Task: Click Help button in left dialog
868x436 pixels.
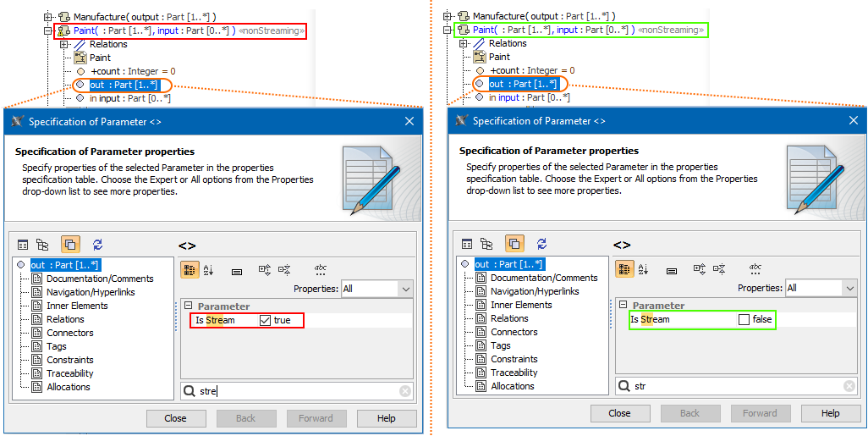Action: 387,418
